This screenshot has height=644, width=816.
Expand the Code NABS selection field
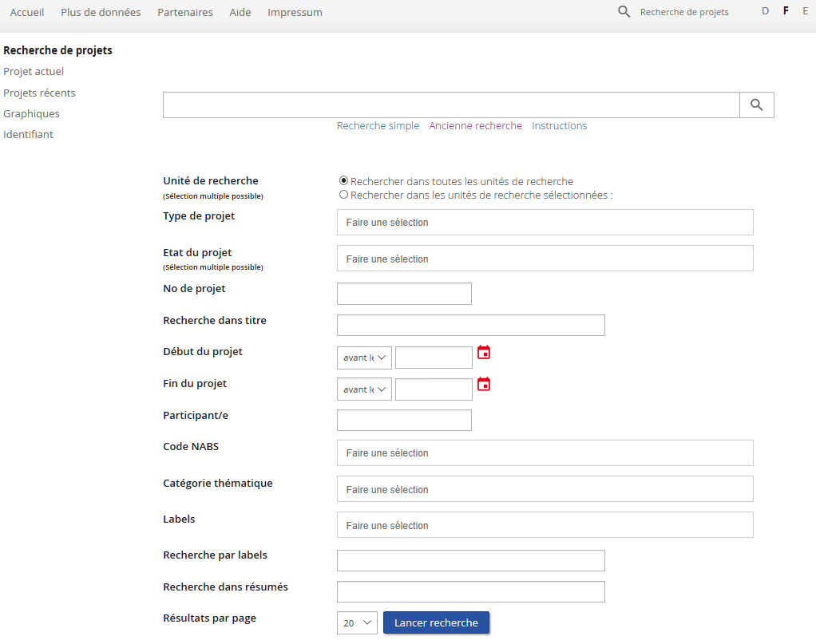[545, 453]
